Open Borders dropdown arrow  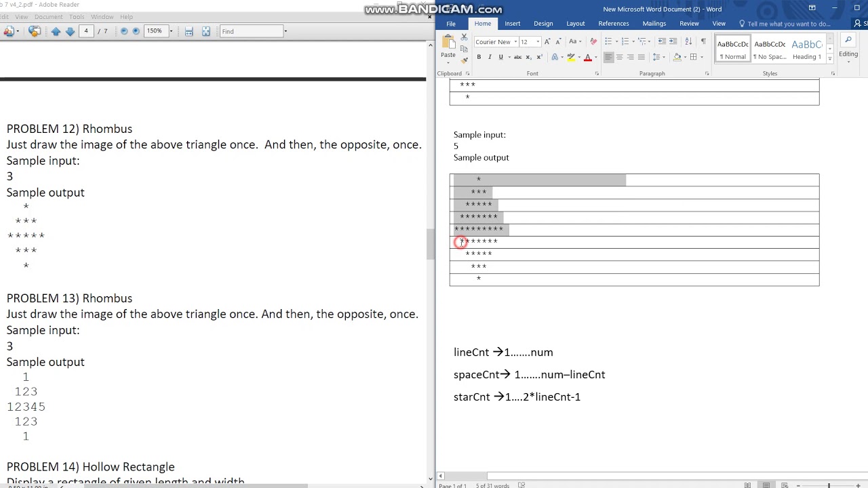[x=702, y=58]
